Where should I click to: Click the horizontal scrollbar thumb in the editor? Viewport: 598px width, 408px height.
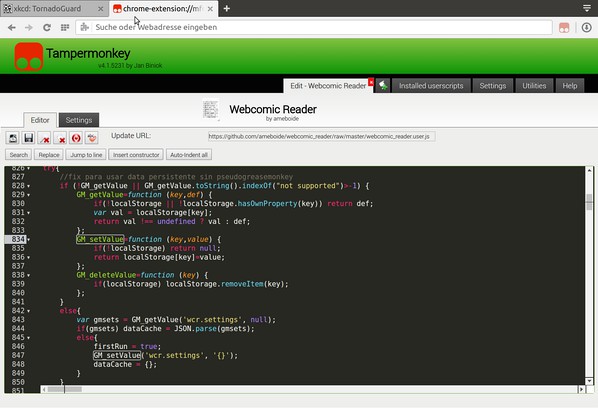point(64,389)
